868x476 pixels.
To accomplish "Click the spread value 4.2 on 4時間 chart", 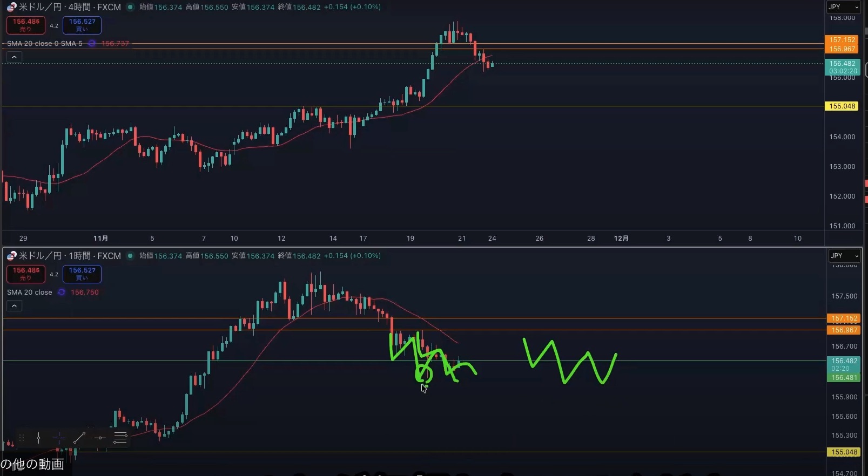I will point(54,25).
